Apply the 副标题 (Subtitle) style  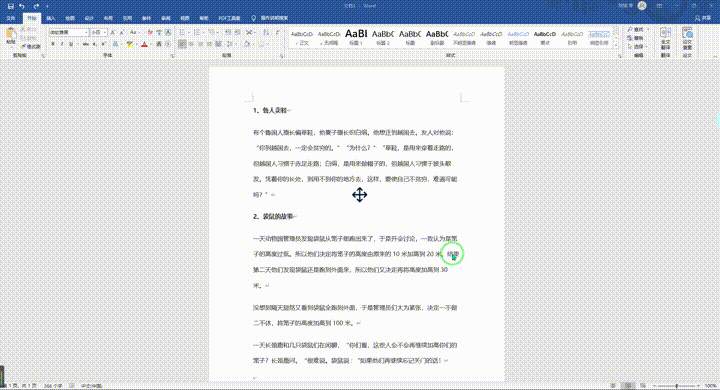coord(437,38)
